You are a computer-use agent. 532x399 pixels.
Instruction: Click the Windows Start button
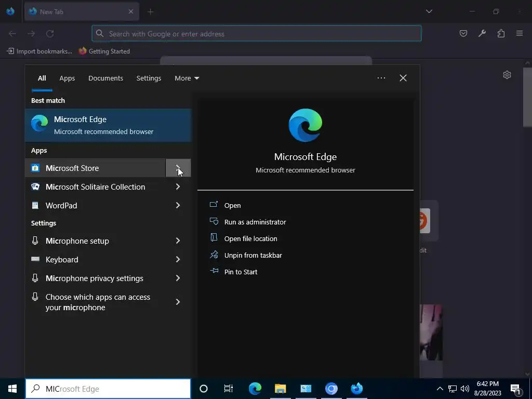point(12,389)
